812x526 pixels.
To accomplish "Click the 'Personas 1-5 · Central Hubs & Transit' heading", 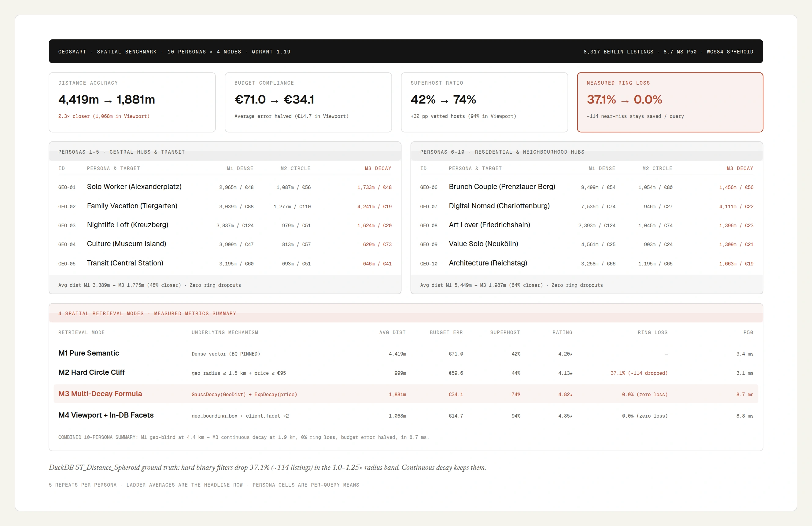I will coord(121,152).
